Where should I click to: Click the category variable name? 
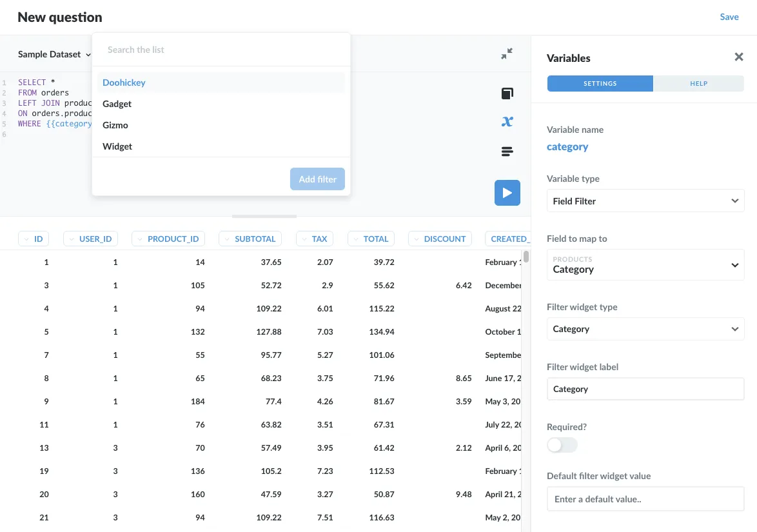567,147
